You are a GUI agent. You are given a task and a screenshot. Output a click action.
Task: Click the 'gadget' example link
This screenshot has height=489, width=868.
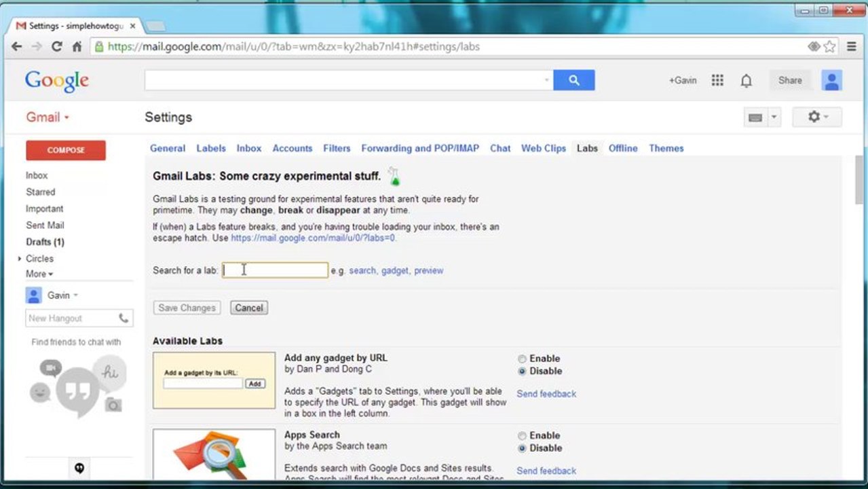tap(395, 270)
